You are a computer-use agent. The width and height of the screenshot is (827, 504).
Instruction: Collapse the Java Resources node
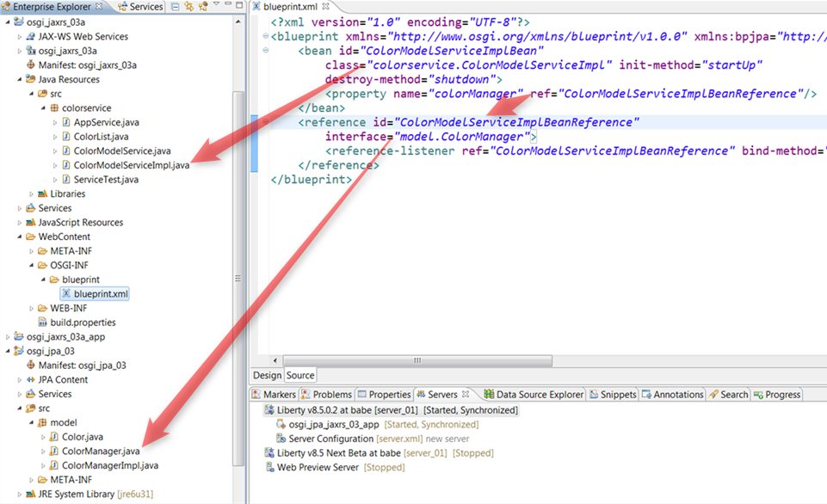[20, 80]
